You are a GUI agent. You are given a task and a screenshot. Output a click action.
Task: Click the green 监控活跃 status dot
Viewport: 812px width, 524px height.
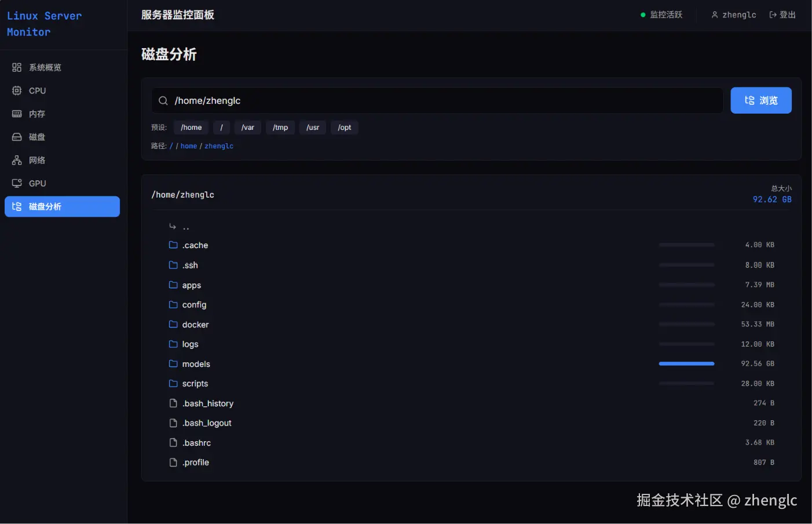643,15
